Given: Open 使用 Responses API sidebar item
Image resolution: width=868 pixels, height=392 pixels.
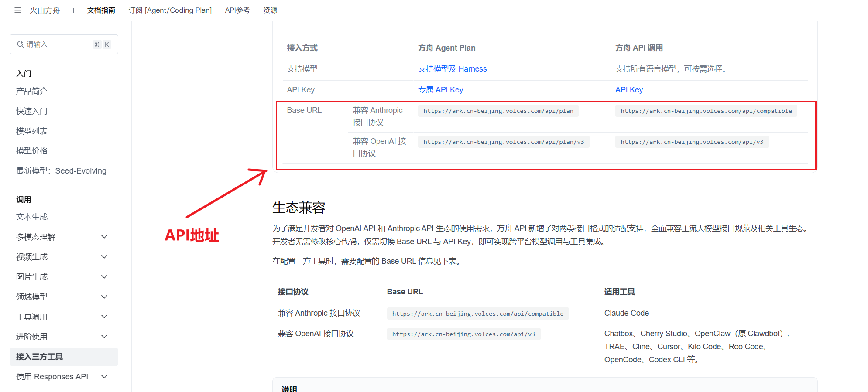Looking at the screenshot, I should click(52, 377).
